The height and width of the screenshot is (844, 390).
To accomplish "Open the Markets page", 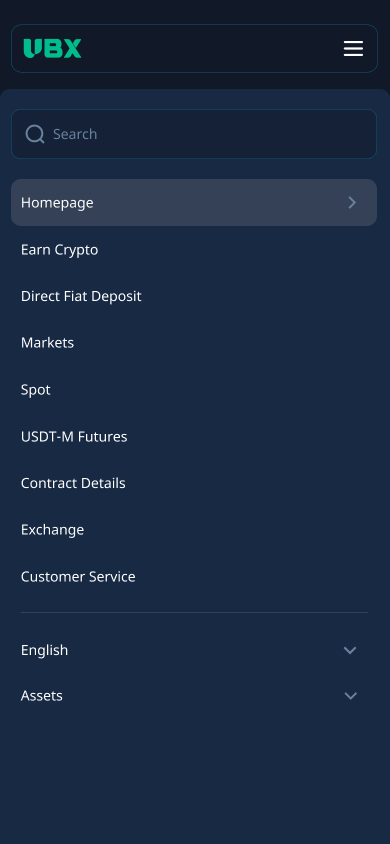I will (x=194, y=343).
